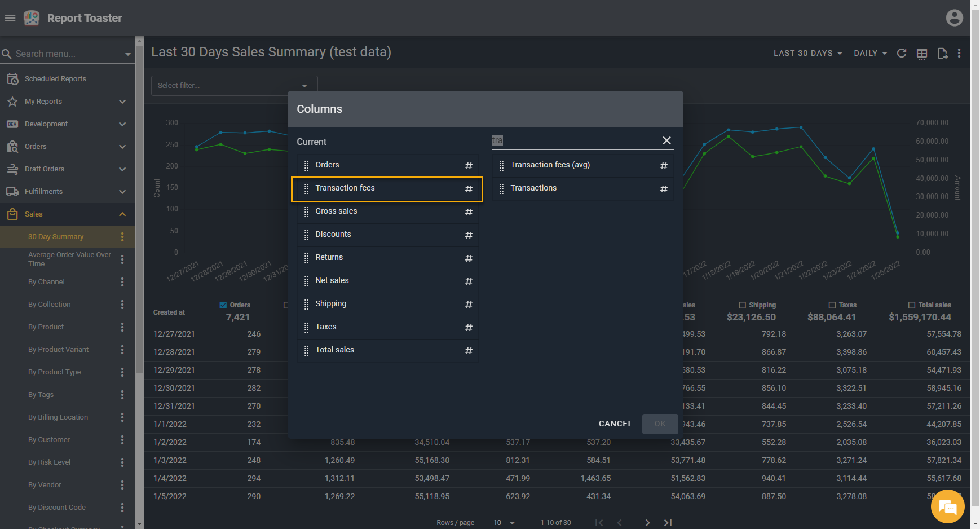Toggle the Total sales checkbox

pos(912,305)
